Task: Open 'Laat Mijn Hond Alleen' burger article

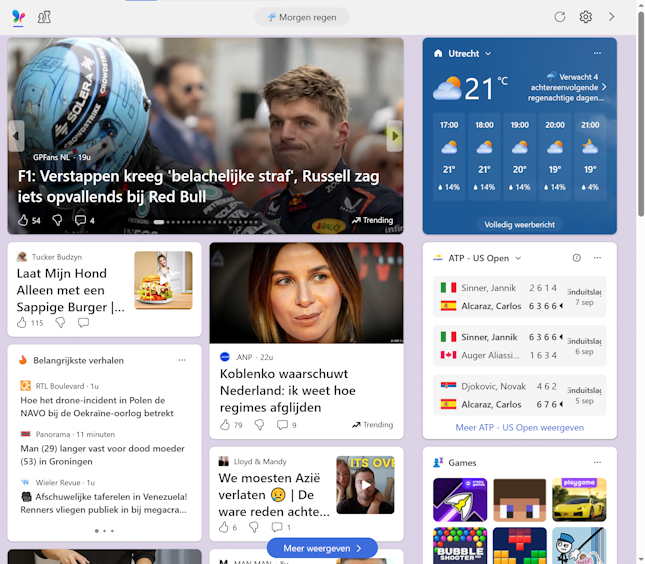Action: tap(70, 290)
